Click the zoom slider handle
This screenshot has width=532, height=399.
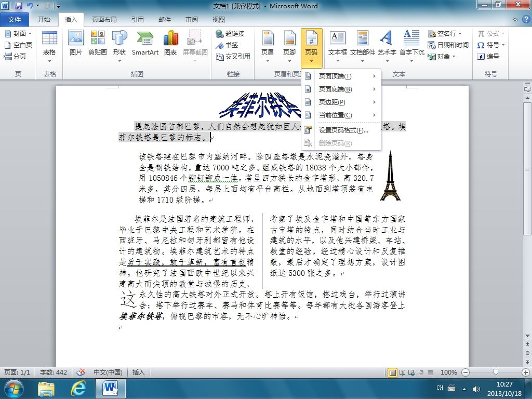[x=496, y=373]
